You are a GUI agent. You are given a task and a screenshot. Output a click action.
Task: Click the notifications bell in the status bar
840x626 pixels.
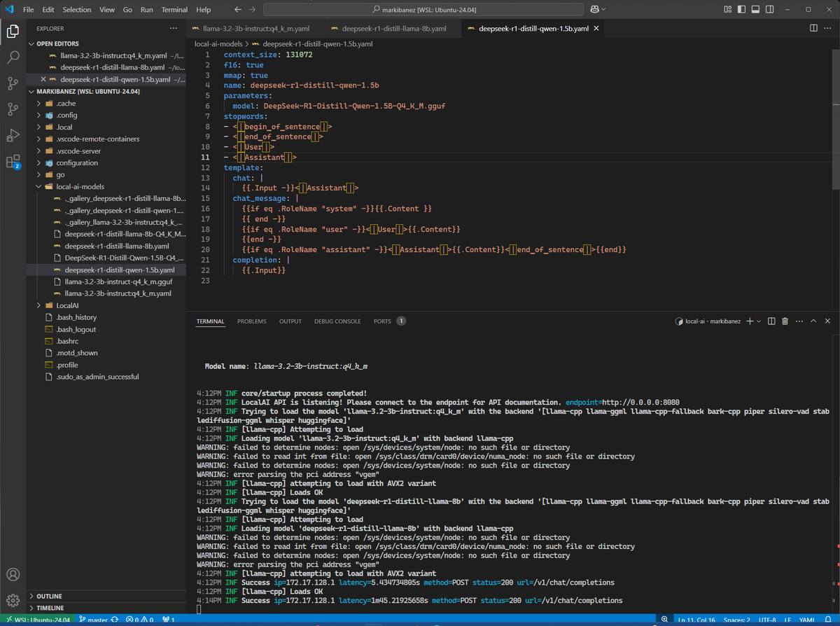(x=829, y=620)
